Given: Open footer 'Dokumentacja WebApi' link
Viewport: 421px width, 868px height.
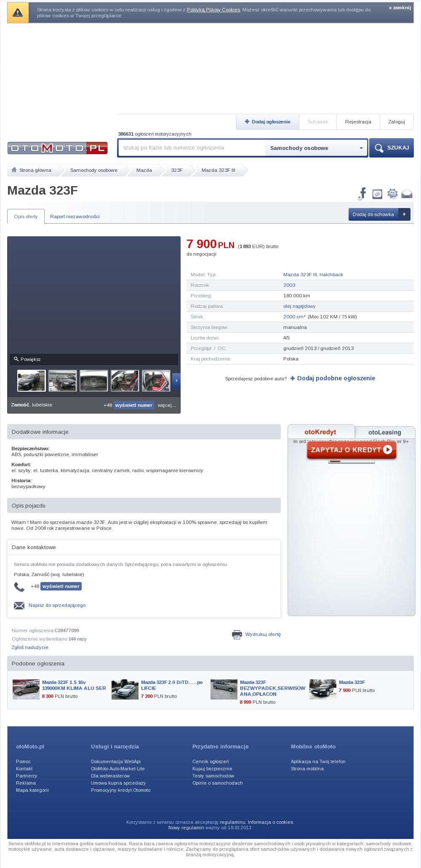Looking at the screenshot, I should click(x=116, y=761).
